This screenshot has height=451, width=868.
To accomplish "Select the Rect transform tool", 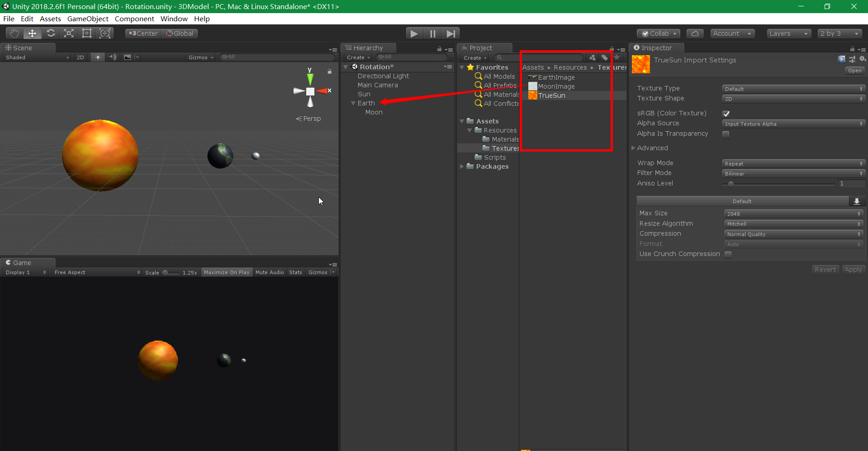I will tap(86, 33).
